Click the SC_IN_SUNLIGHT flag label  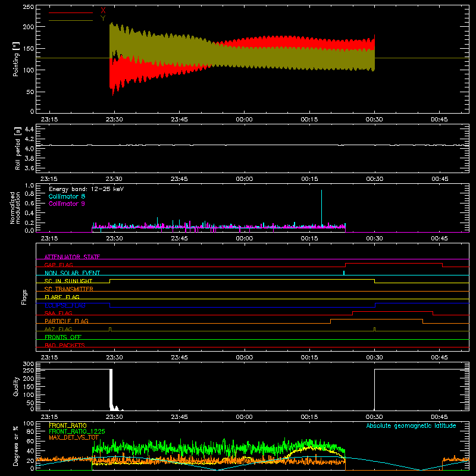click(68, 281)
